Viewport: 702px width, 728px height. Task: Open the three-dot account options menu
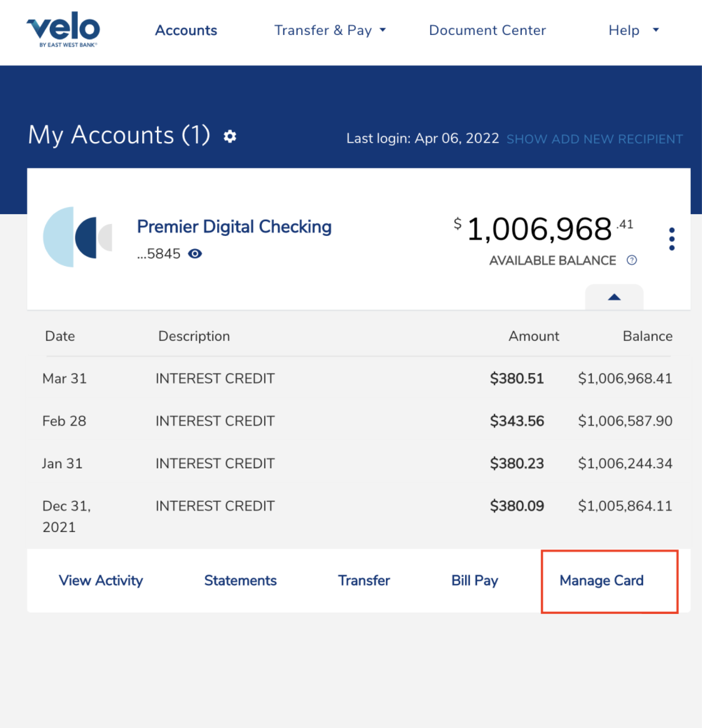tap(672, 239)
